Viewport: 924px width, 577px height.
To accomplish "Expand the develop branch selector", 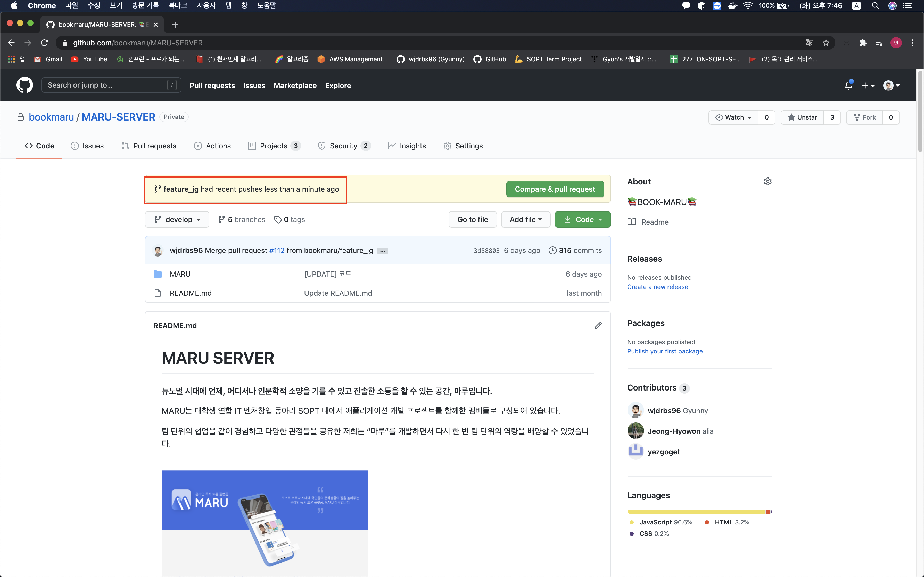I will point(177,219).
